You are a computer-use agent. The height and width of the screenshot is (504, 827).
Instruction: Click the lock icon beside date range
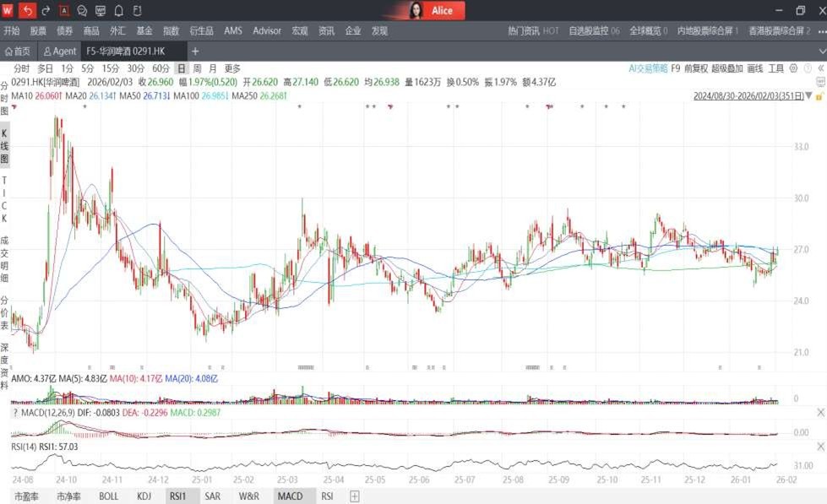[x=819, y=95]
